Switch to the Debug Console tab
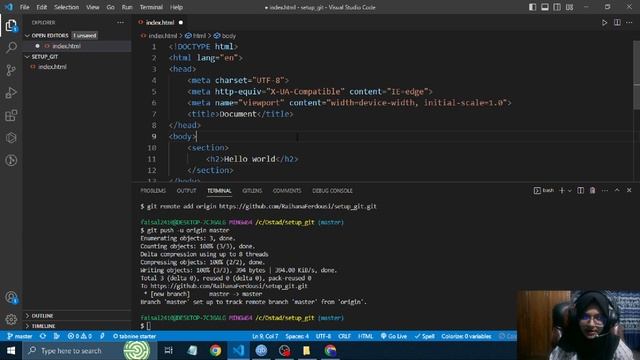 332,191
